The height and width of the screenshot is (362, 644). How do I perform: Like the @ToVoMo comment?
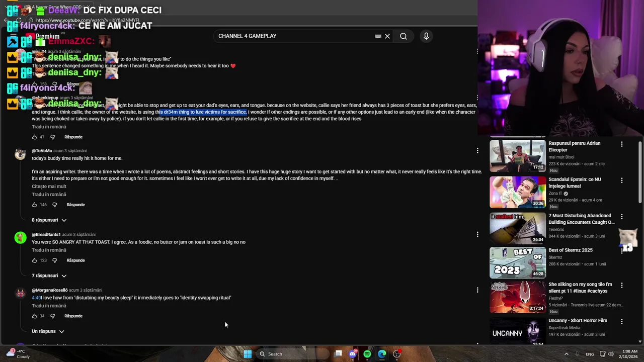(34, 205)
